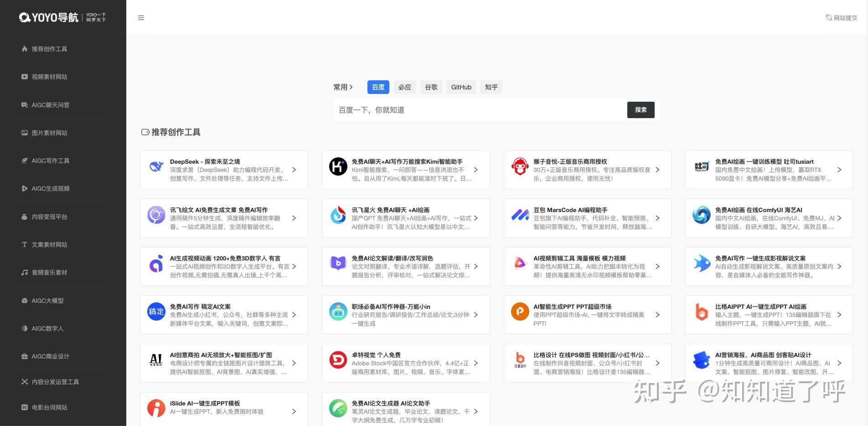The width and height of the screenshot is (868, 426).
Task: Open the DeepSeek whale icon
Action: (x=156, y=166)
